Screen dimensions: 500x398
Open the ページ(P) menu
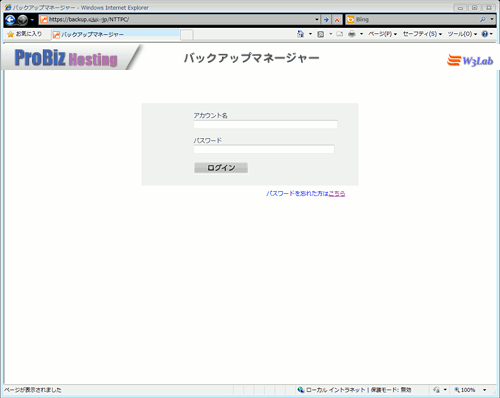pyautogui.click(x=382, y=34)
